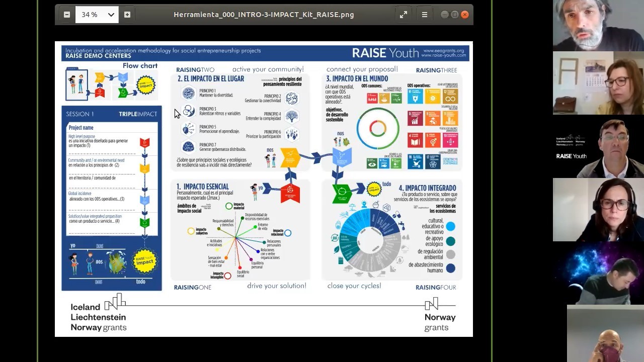Image resolution: width=644 pixels, height=362 pixels.
Task: Open the 34 % zoom level dropdown
Action: click(97, 15)
